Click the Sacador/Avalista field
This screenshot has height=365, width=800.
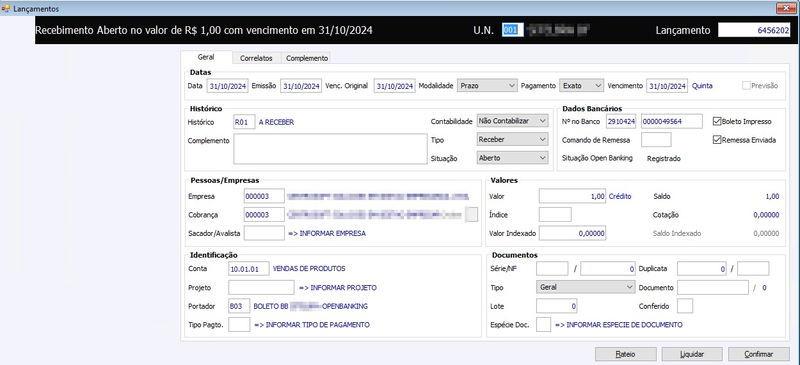point(264,233)
